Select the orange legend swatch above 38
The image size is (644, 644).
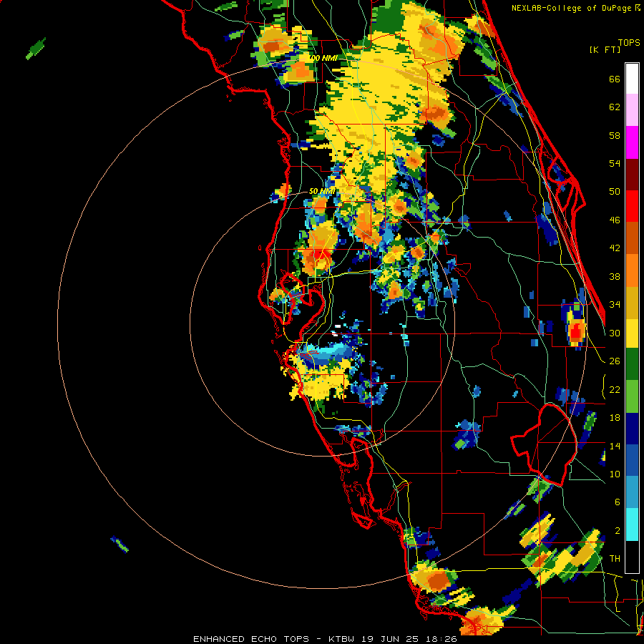(632, 270)
